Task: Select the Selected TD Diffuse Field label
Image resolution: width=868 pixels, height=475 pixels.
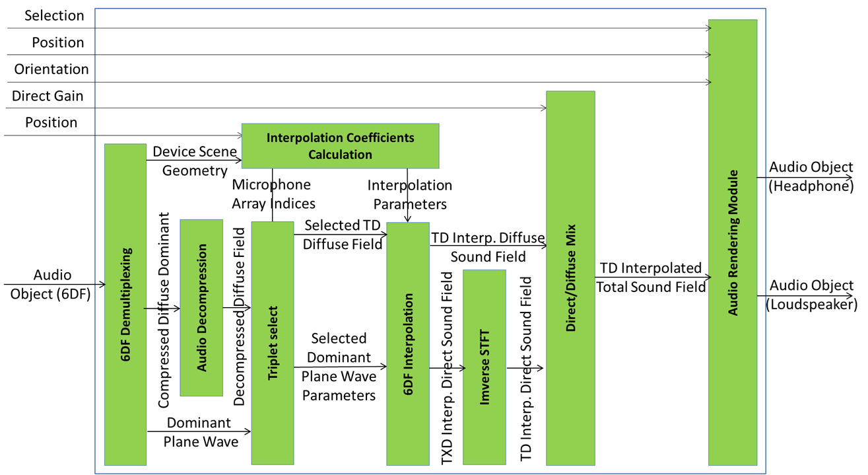Action: 343,235
